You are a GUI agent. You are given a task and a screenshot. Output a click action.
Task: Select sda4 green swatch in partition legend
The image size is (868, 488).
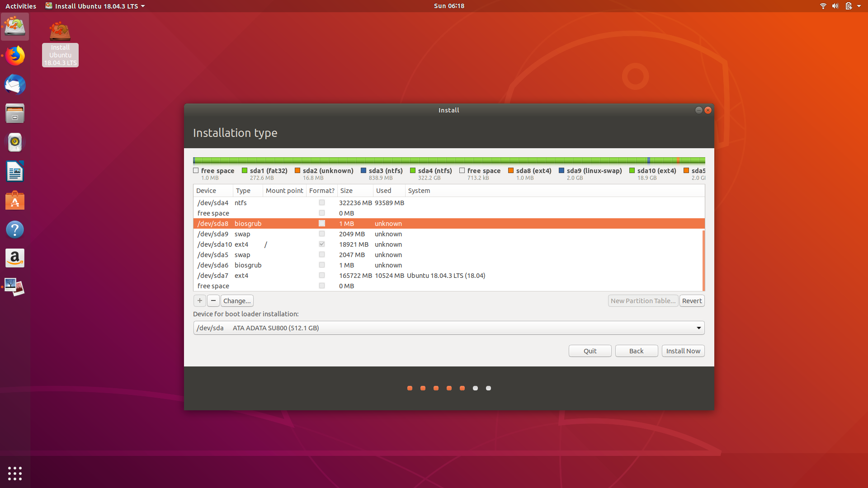tap(413, 170)
